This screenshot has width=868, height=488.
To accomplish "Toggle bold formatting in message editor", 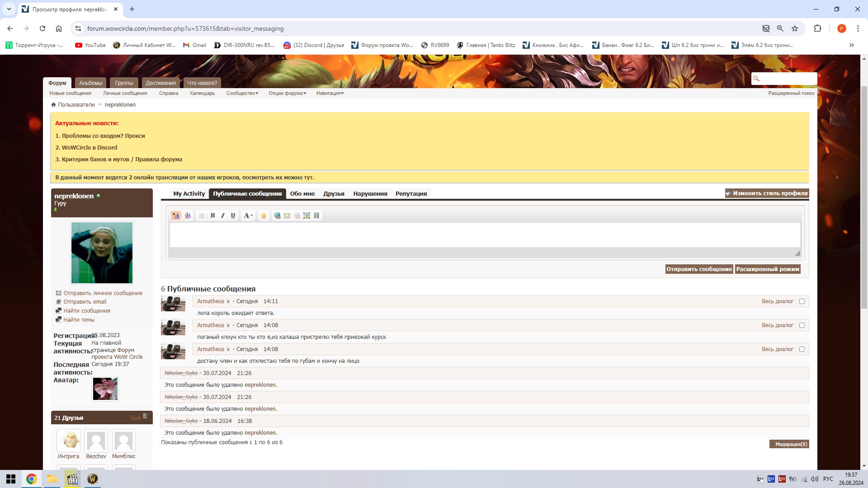I will point(212,216).
